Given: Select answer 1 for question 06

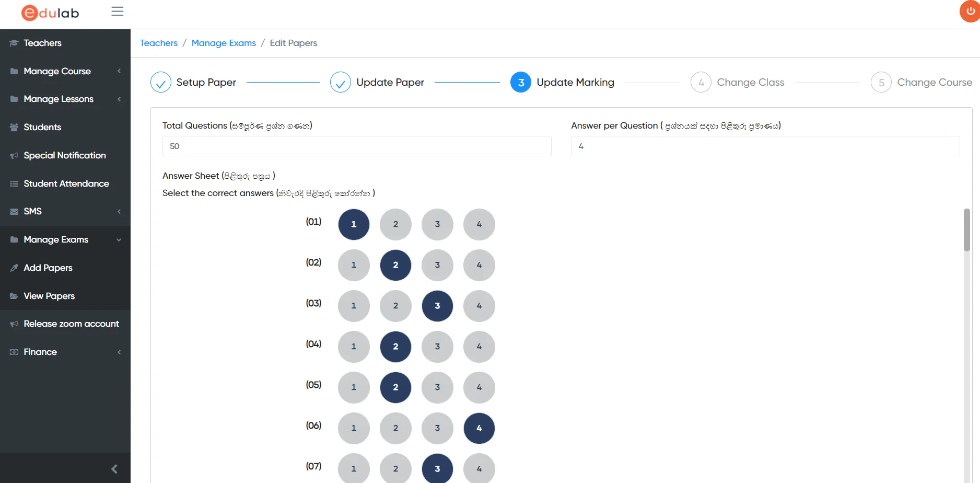Looking at the screenshot, I should (354, 428).
